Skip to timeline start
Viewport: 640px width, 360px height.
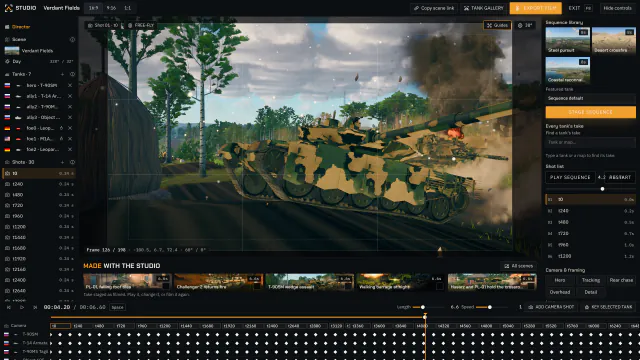pos(9,307)
